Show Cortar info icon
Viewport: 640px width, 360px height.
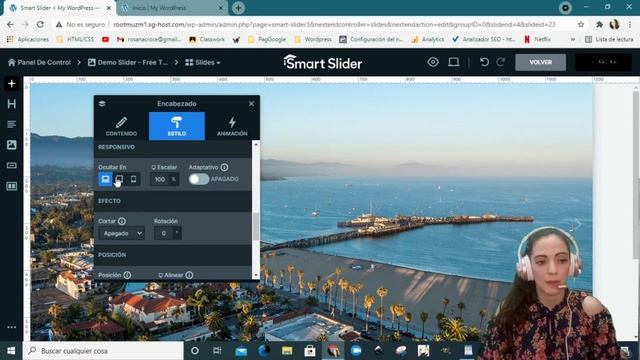coord(122,221)
